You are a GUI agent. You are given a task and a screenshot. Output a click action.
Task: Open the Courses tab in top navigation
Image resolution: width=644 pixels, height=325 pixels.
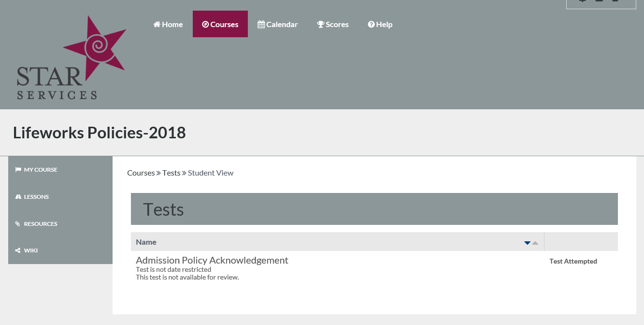pos(220,24)
